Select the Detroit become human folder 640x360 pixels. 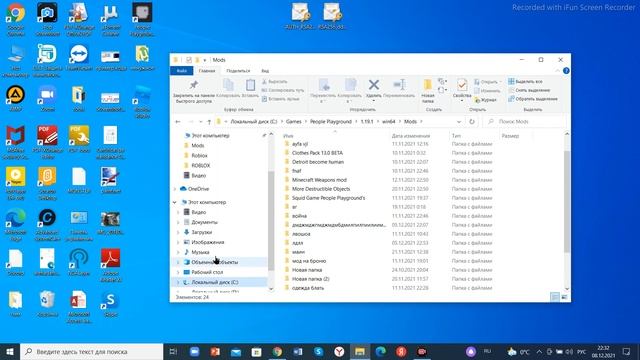click(x=318, y=162)
